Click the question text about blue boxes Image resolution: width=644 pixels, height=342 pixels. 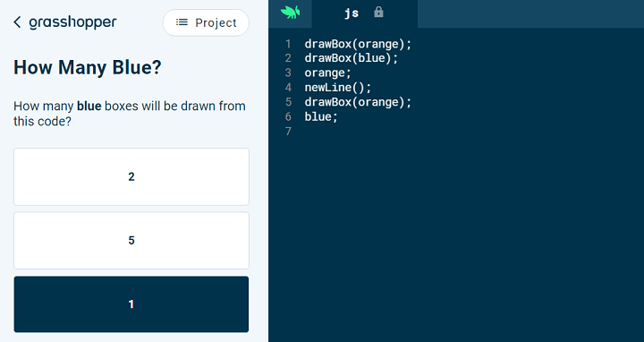click(x=130, y=114)
